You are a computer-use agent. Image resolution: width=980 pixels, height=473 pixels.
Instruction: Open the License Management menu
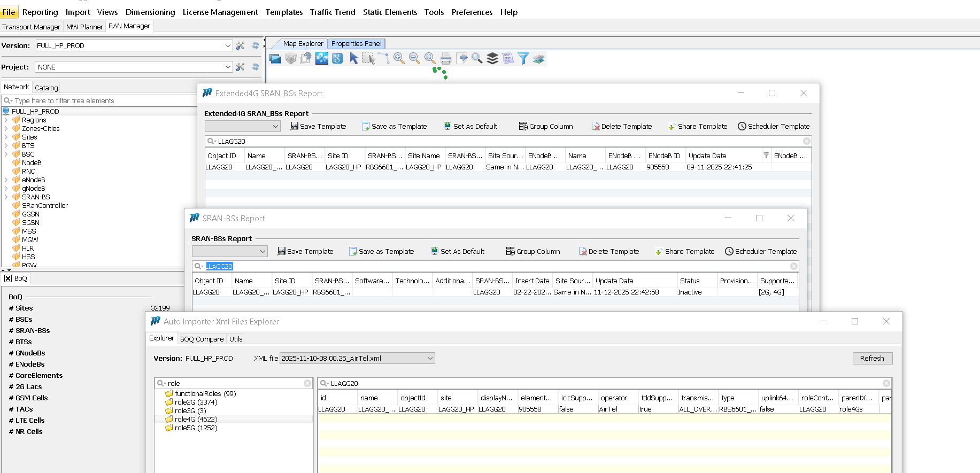pos(220,12)
